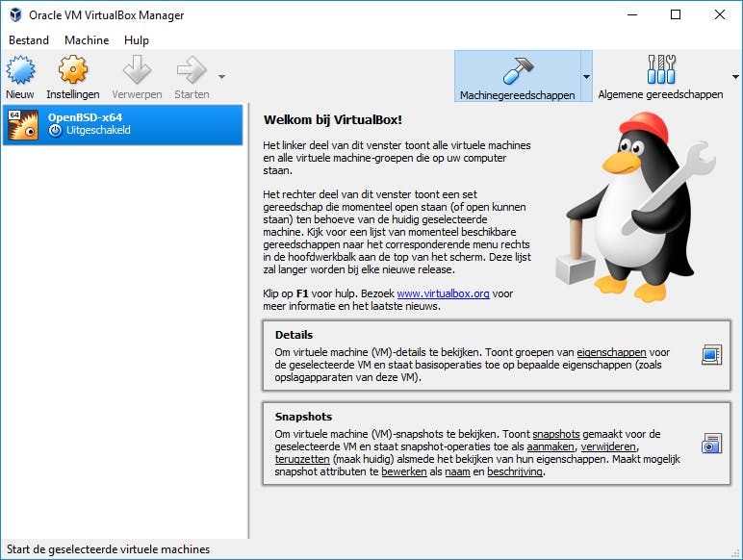Image resolution: width=743 pixels, height=560 pixels.
Task: Click the underlined terugzetten word
Action: click(302, 460)
